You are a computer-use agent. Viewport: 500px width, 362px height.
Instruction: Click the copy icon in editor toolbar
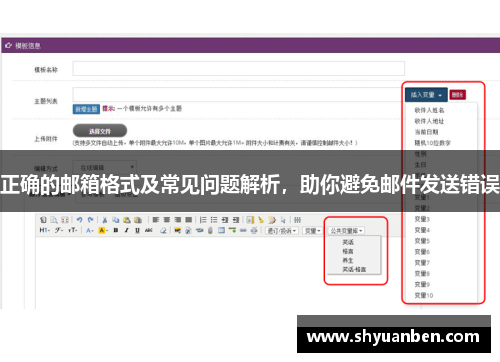pyautogui.click(x=115, y=220)
